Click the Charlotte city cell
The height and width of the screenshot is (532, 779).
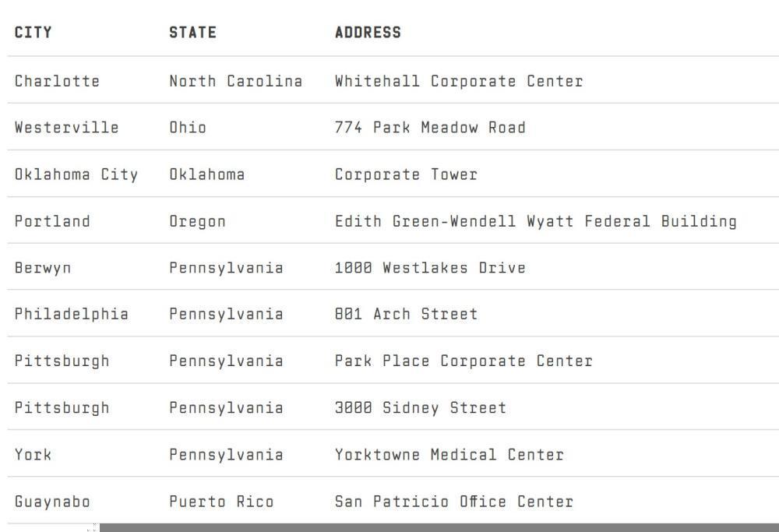point(57,81)
